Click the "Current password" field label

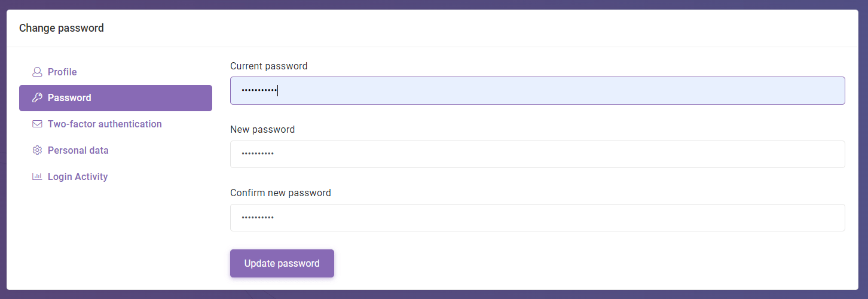(x=268, y=66)
